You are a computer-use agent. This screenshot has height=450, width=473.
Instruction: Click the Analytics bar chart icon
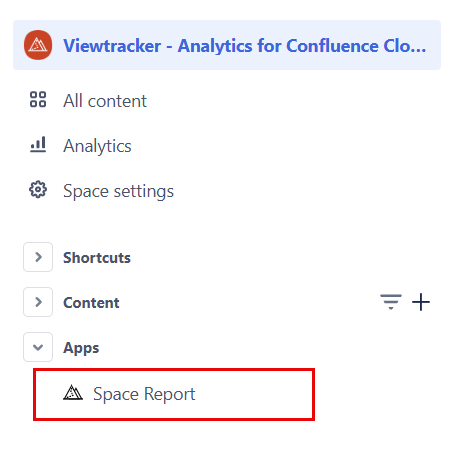38,145
